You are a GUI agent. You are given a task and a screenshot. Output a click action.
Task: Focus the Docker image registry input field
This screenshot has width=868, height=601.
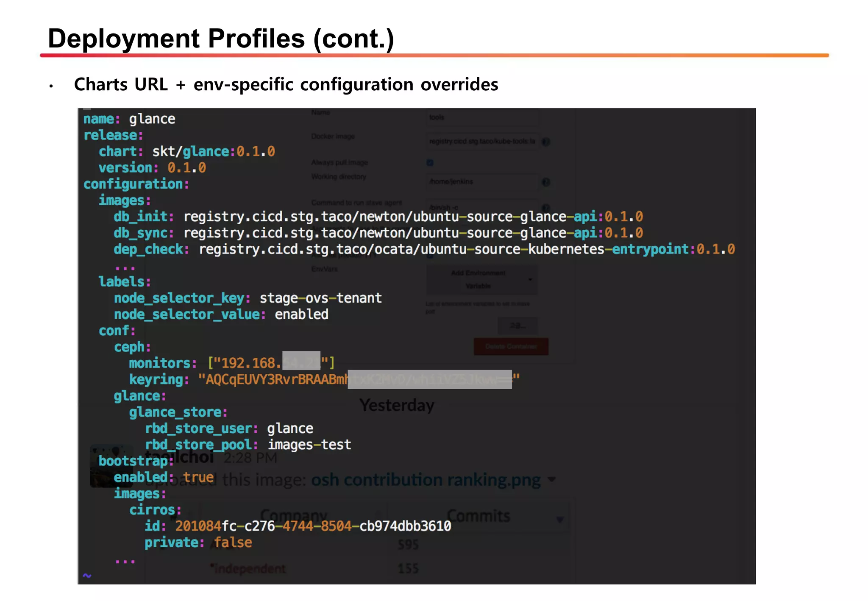coord(482,141)
